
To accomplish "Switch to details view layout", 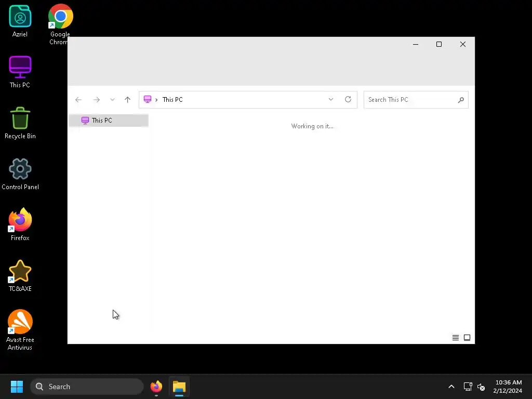I will tap(456, 338).
